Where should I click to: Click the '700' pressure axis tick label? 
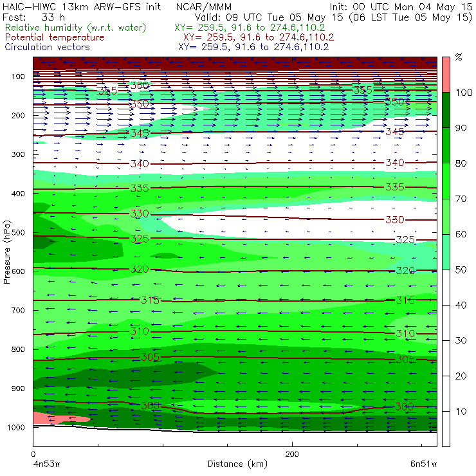click(18, 310)
